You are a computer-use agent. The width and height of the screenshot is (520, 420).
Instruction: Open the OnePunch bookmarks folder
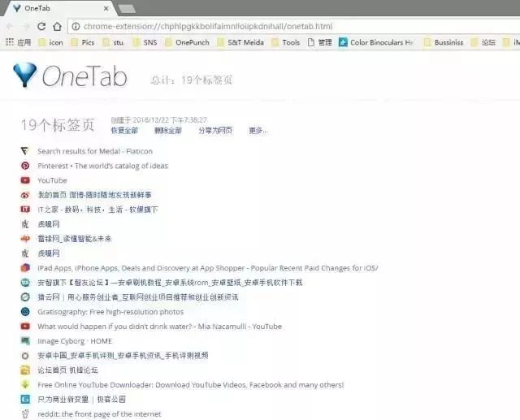pyautogui.click(x=188, y=42)
